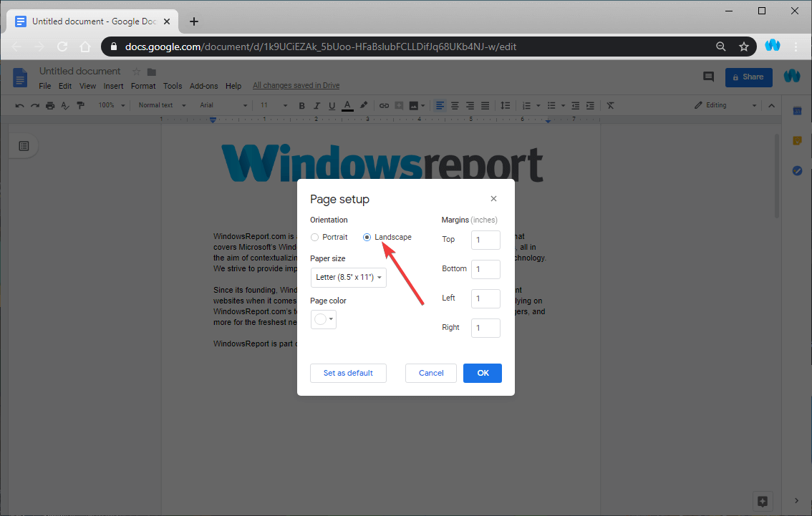Image resolution: width=812 pixels, height=516 pixels.
Task: Toggle bold formatting
Action: click(x=301, y=105)
